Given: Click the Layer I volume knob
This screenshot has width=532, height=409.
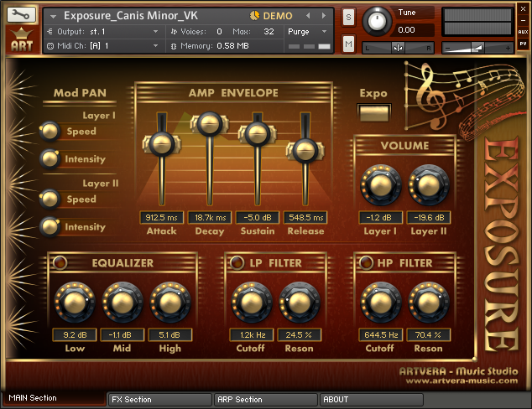Looking at the screenshot, I should tap(381, 185).
